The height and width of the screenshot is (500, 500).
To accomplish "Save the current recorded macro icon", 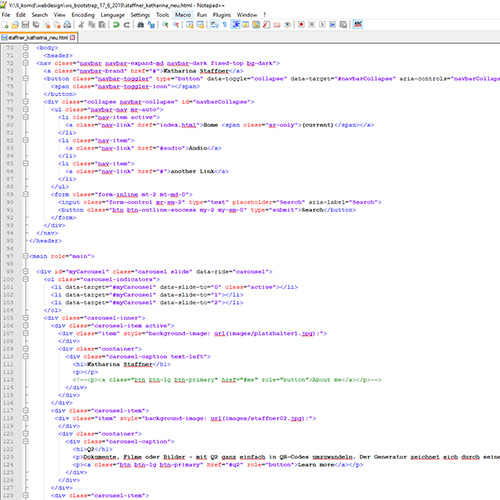I will (x=343, y=25).
